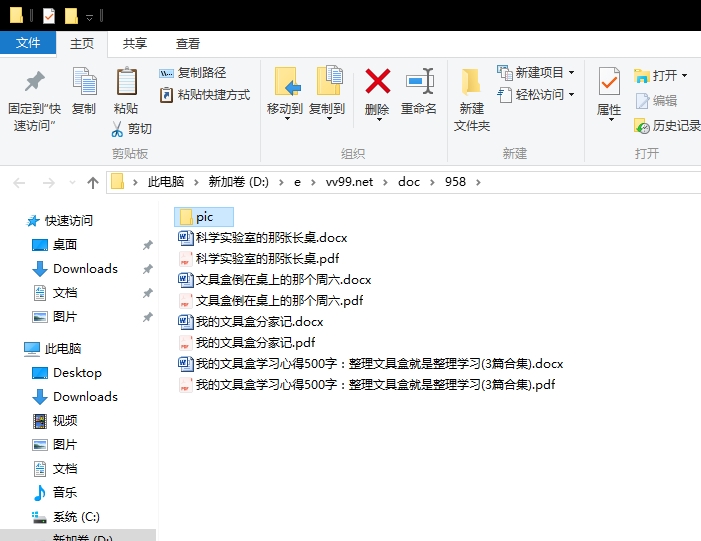The height and width of the screenshot is (541, 701).
Task: Click the Copy icon in ribbon
Action: 84,81
